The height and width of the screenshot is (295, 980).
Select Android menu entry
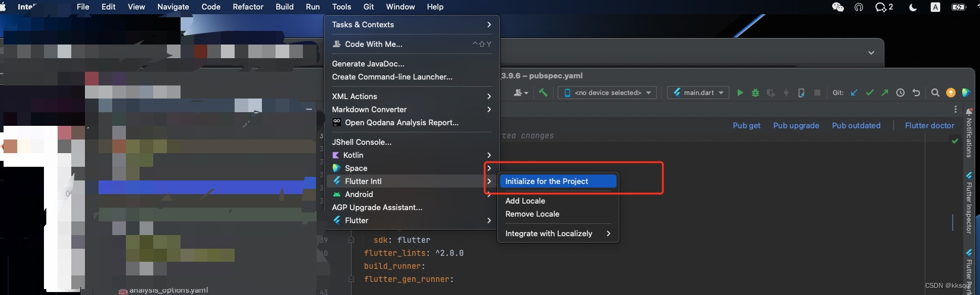412,194
